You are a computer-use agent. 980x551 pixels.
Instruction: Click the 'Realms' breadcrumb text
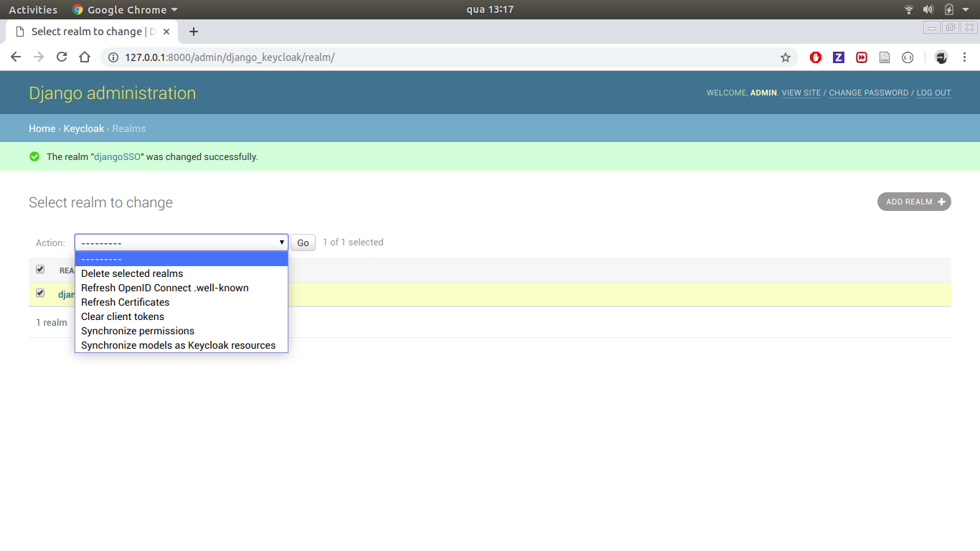[x=129, y=128]
